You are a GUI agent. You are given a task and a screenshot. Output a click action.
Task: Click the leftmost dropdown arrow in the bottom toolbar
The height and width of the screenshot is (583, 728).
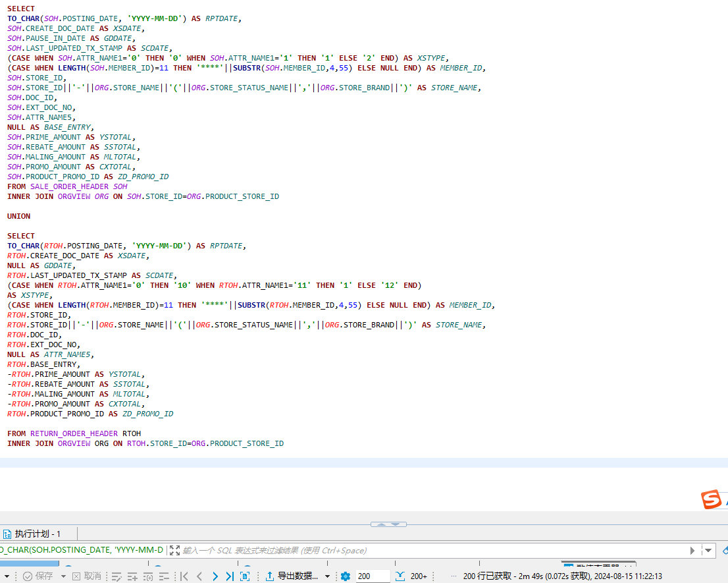[7, 576]
